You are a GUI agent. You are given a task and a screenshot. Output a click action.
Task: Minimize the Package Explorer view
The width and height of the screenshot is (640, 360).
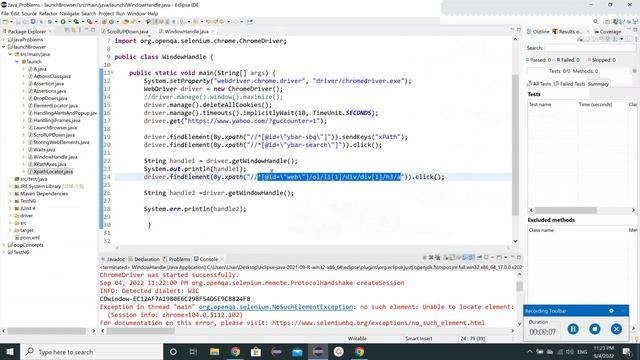pyautogui.click(x=87, y=30)
